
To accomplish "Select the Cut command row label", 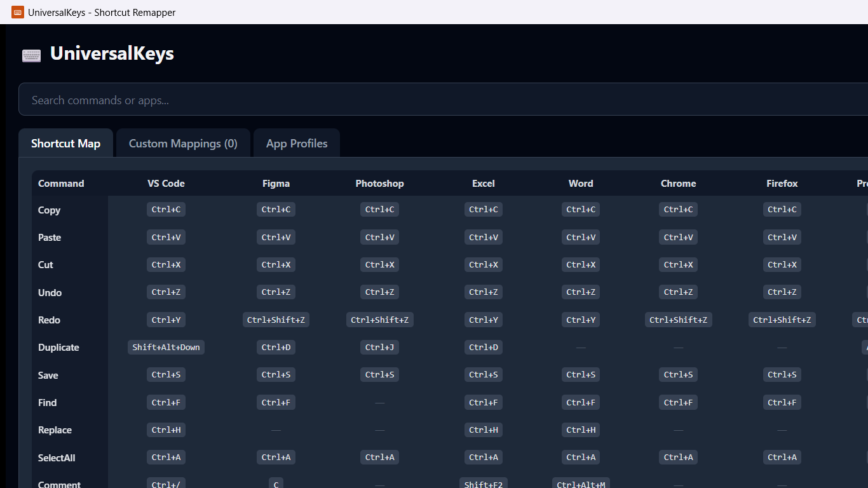I will tap(46, 265).
